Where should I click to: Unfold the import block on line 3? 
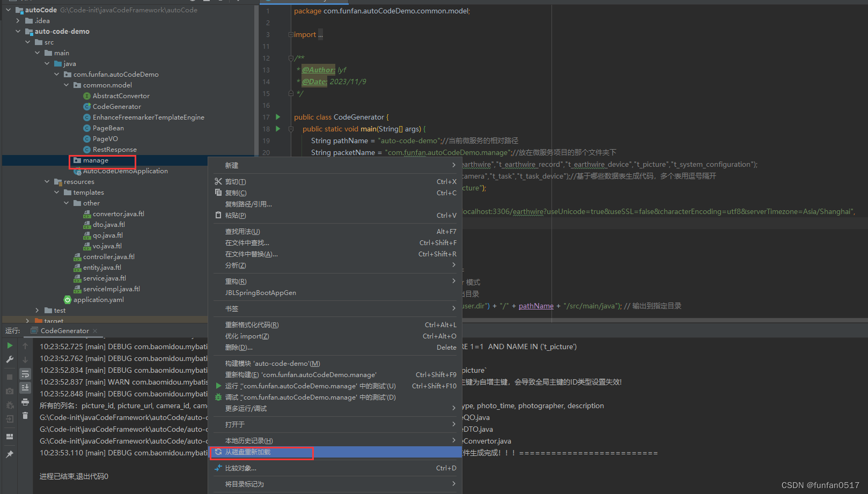(x=291, y=35)
